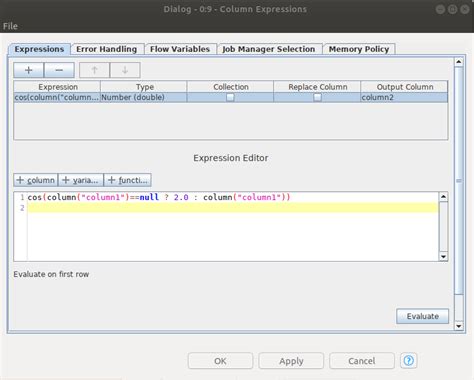Move expression down with arrow button

125,70
